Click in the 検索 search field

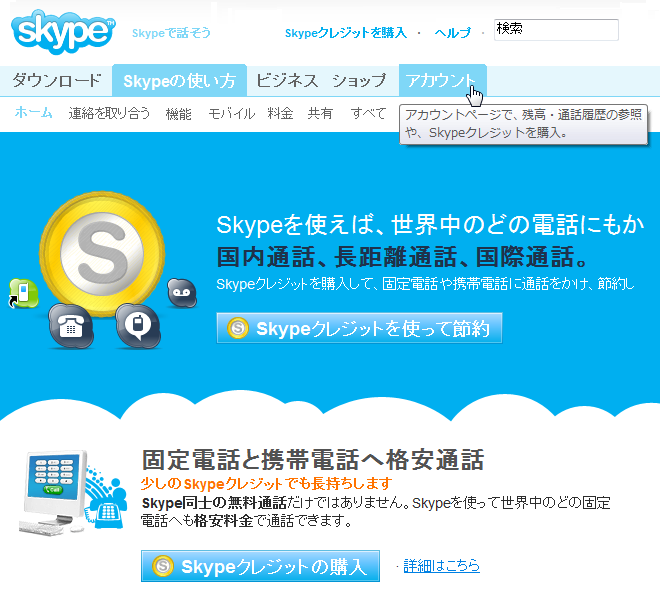[x=555, y=30]
